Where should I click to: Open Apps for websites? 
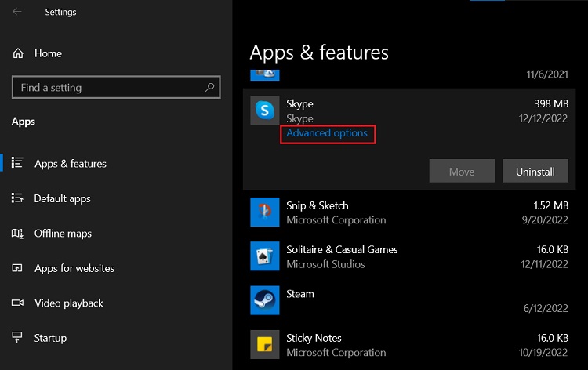point(74,268)
